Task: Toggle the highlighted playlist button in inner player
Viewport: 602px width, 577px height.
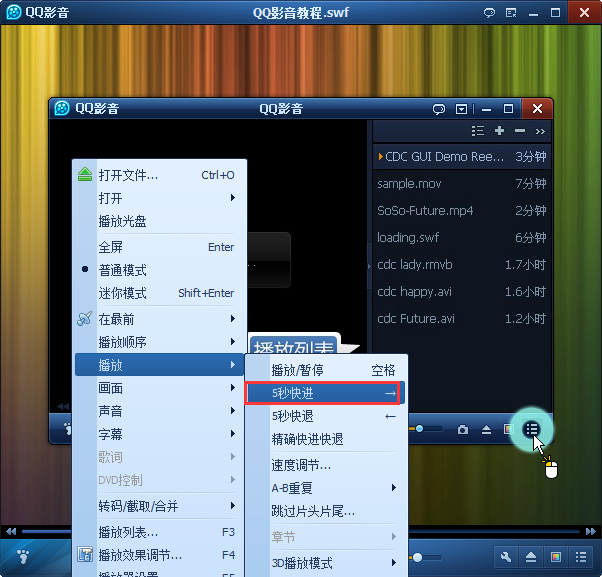Action: coord(532,429)
